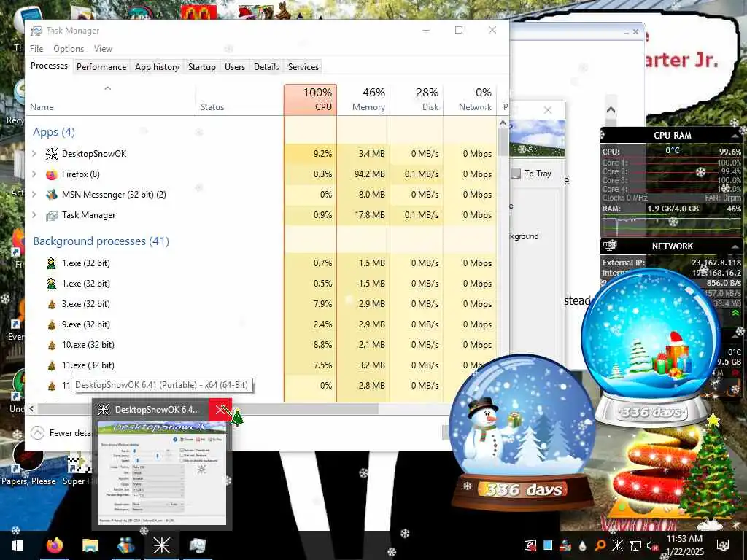Click the water drop tray icon
Screen dimensions: 747x560
[583, 545]
